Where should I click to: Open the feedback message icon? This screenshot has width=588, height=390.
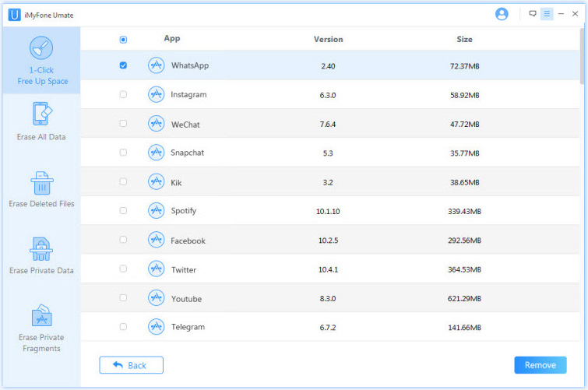533,14
